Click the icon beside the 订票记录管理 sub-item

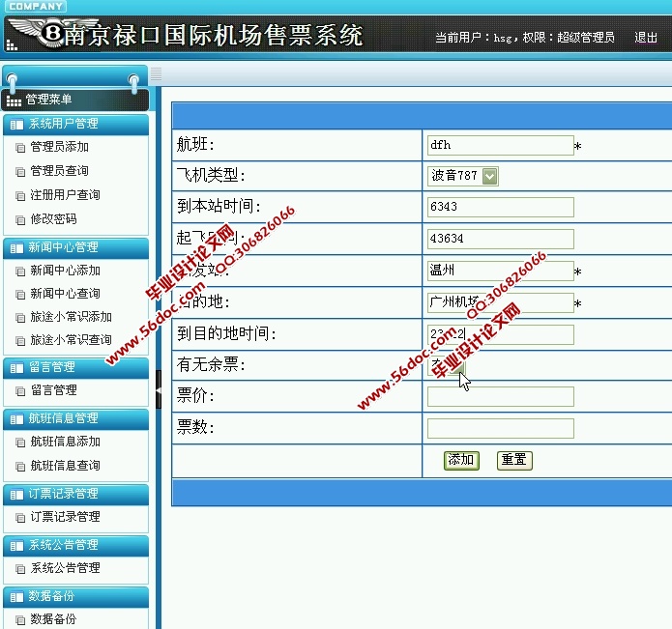tap(20, 518)
